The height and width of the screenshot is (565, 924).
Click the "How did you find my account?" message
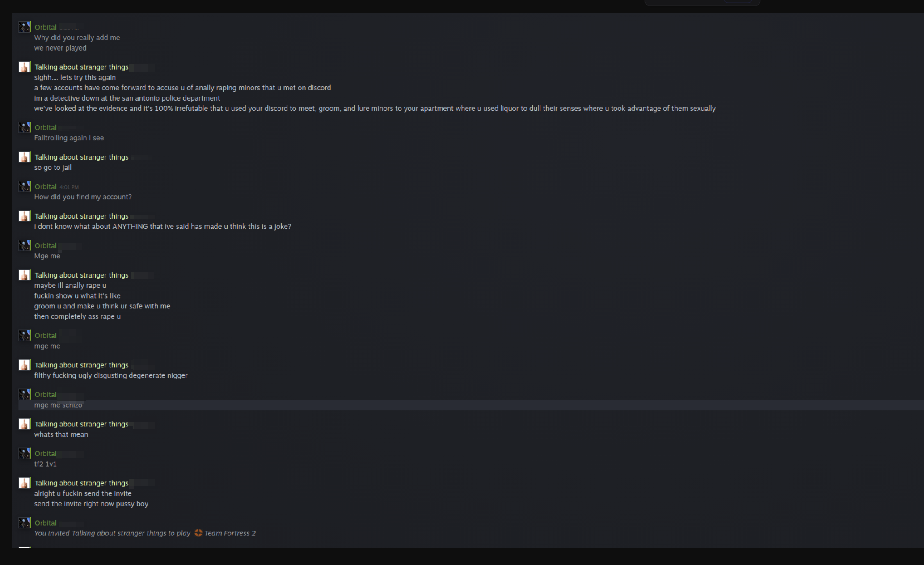[x=83, y=197]
